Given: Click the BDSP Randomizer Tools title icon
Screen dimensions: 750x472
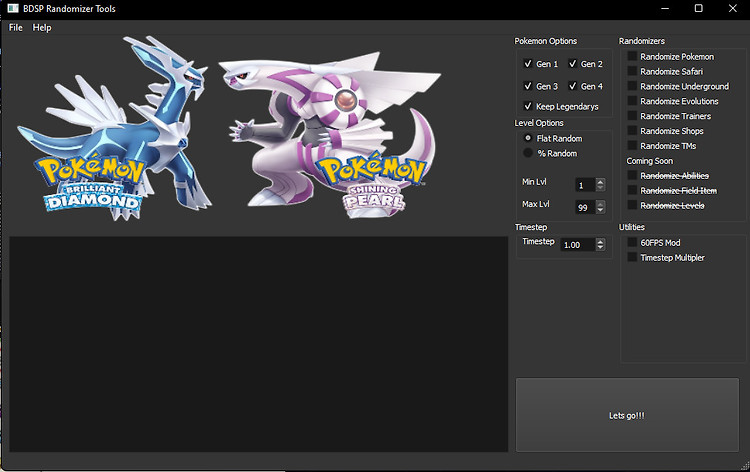Looking at the screenshot, I should (x=13, y=8).
